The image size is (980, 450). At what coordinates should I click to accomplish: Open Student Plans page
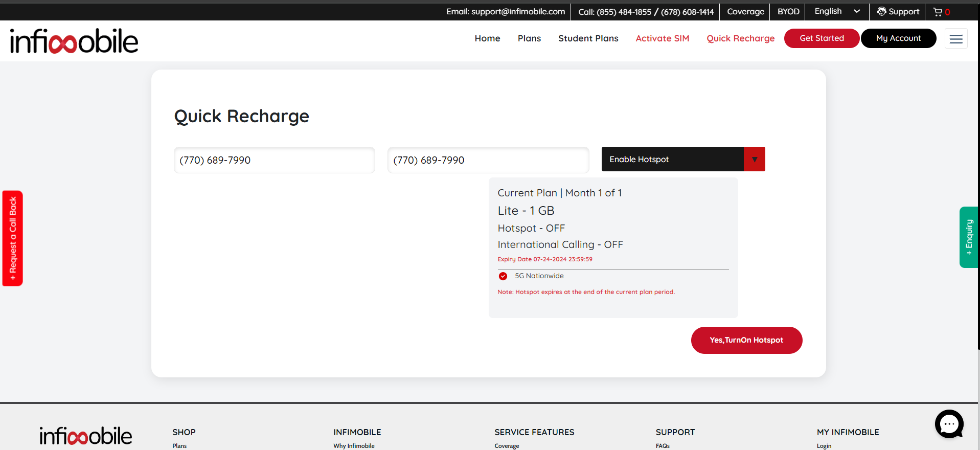[588, 38]
